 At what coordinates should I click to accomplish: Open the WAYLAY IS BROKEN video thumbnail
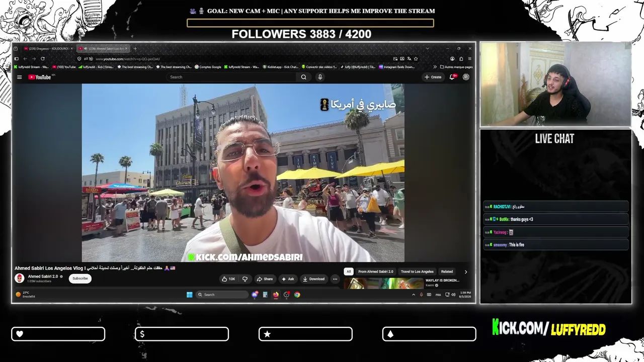point(383,284)
